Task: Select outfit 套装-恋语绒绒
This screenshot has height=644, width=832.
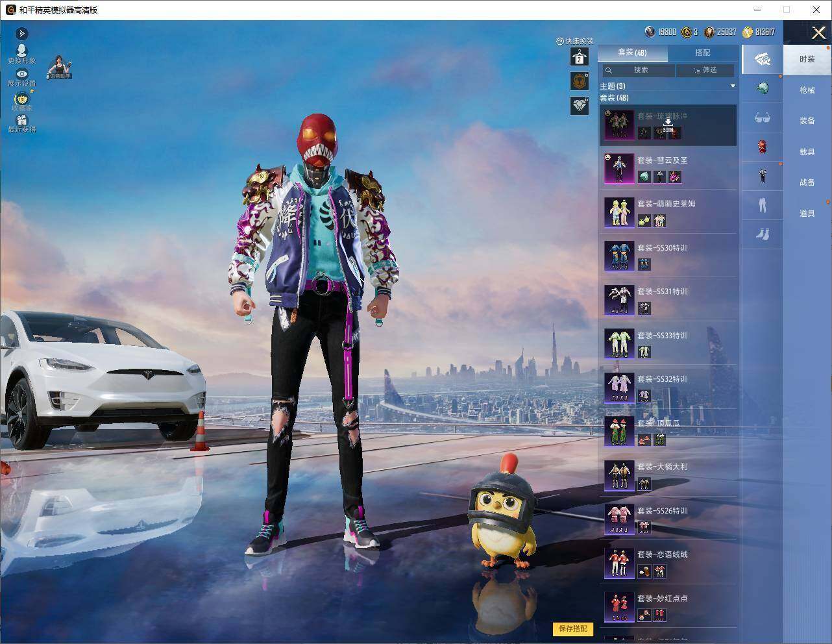Action: (x=668, y=563)
